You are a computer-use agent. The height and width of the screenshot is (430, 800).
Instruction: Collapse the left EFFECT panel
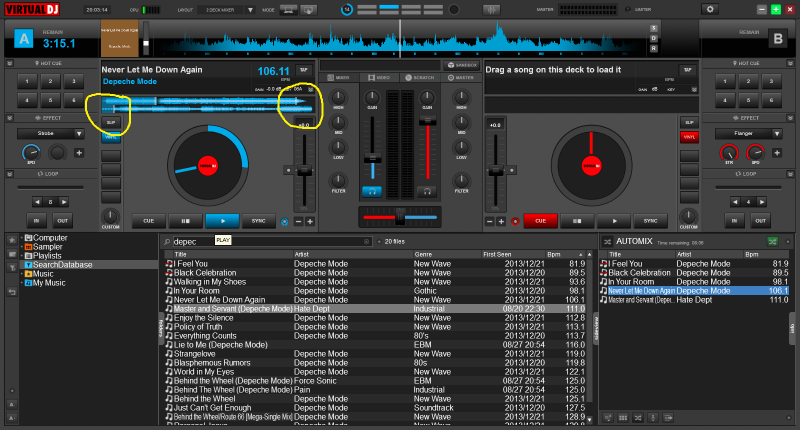pos(10,118)
